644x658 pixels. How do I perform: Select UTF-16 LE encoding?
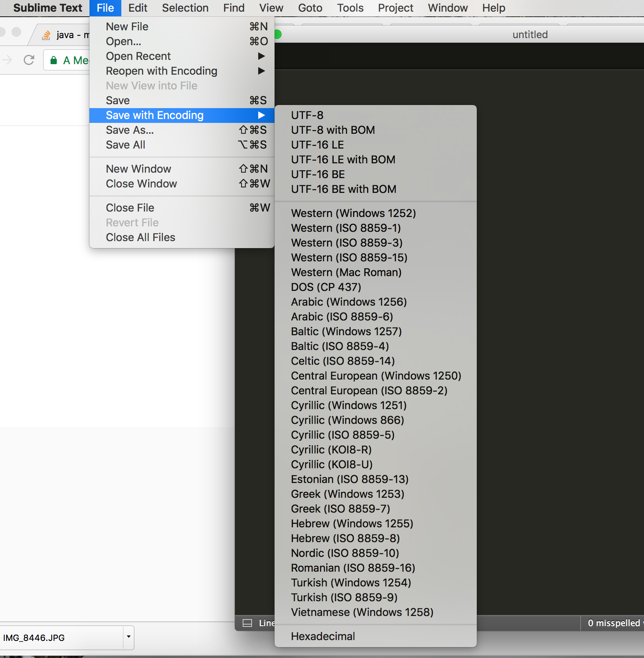click(x=376, y=145)
